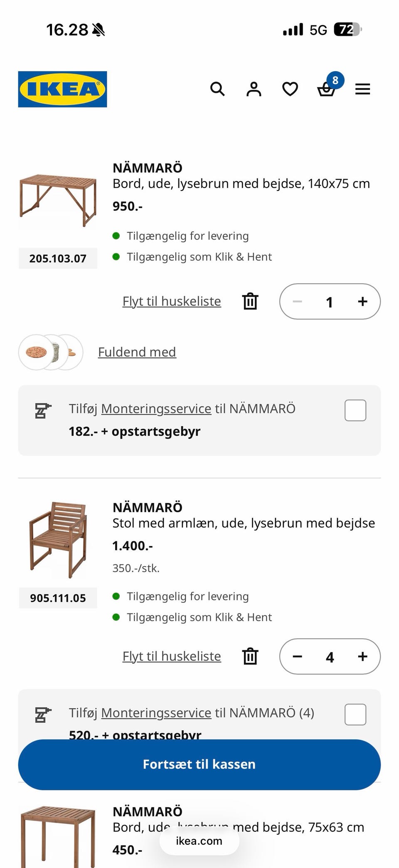Open Monteringsservice link for the table

(156, 409)
